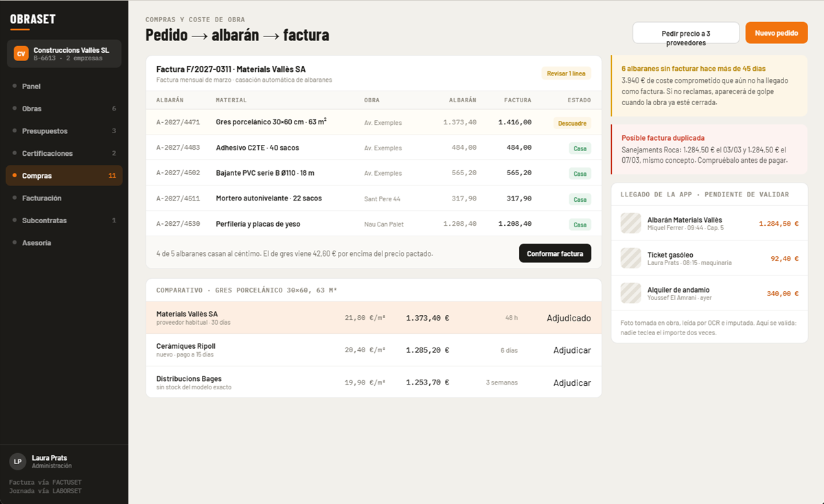Click the obra Sant Pere 44
824x504 pixels.
382,198
